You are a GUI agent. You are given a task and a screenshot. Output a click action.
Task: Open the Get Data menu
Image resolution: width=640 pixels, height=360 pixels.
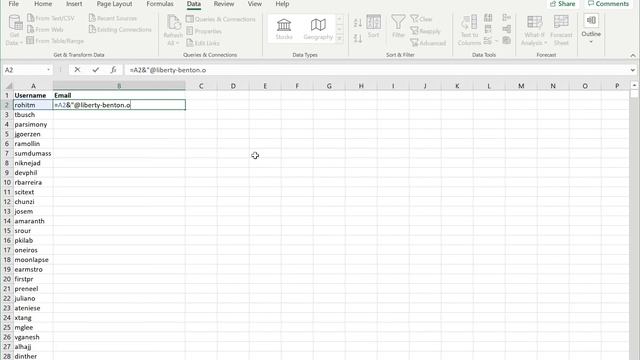pos(15,29)
